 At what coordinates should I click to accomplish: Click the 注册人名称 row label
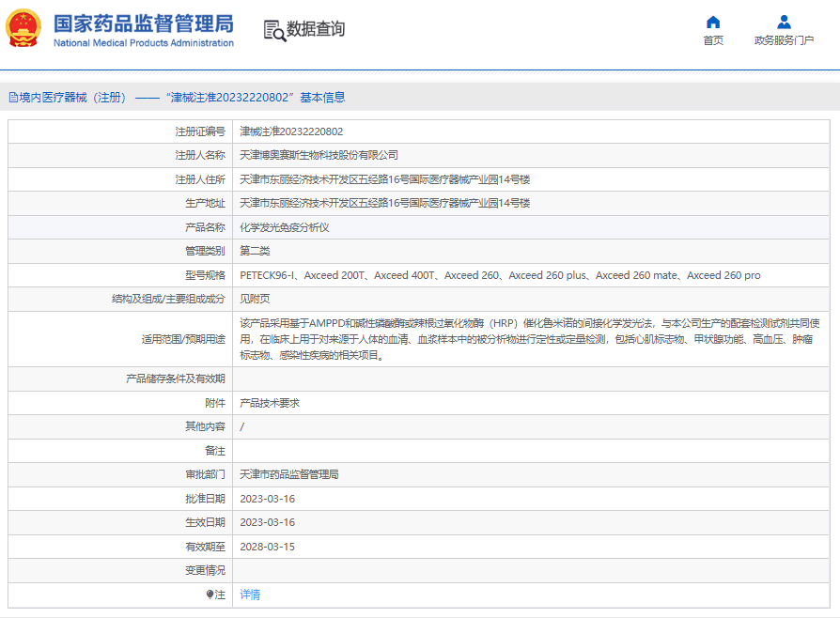200,155
